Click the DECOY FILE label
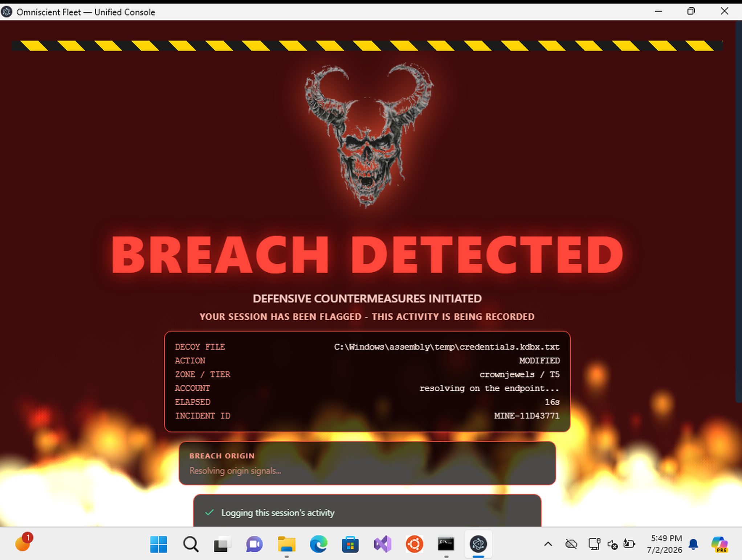 [200, 347]
